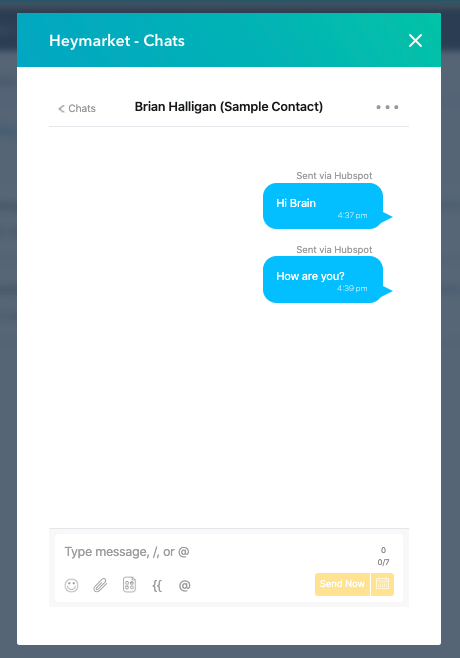Click the Brian Halligan (Sample Contact) title
Screen dimensions: 460x658
229,107
